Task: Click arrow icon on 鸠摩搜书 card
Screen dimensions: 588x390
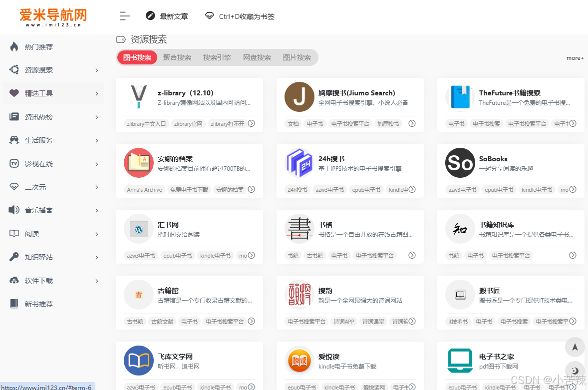Action: coord(412,123)
